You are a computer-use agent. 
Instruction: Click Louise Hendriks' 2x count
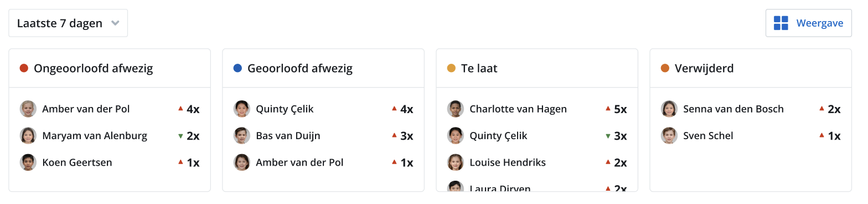tap(621, 162)
